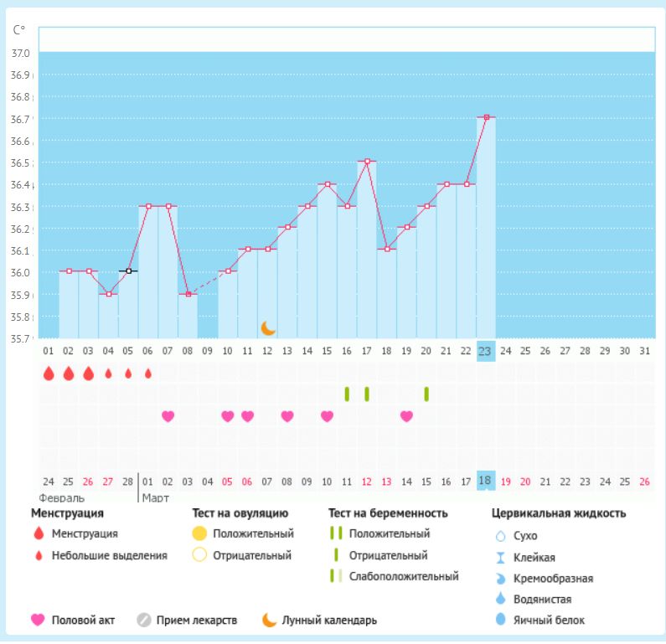666x644 pixels.
Task: Click the Положительный pregnancy test double-bar icon
Action: (x=336, y=533)
